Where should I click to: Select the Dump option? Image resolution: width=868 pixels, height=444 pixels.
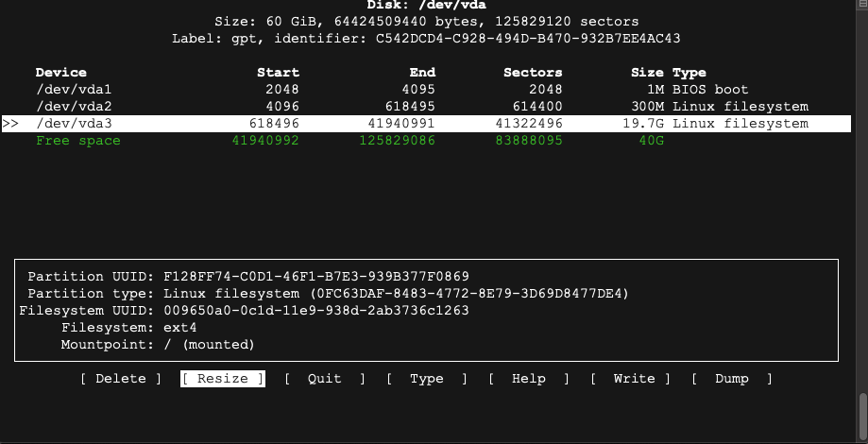pos(731,379)
